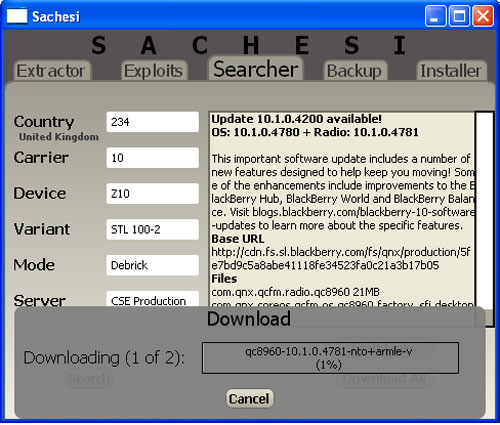Close the Sachesi window
The height and width of the screenshot is (425, 500).
click(x=483, y=16)
